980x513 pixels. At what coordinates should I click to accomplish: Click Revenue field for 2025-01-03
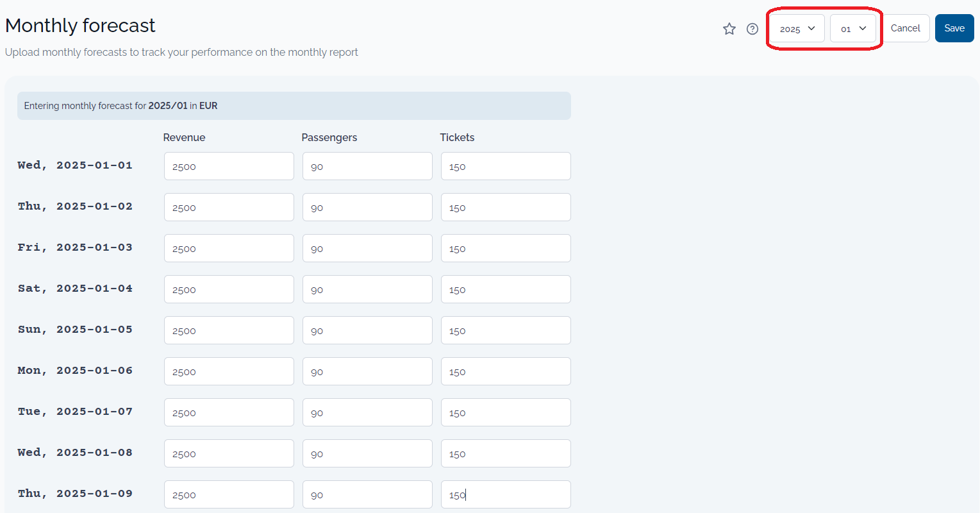point(229,248)
